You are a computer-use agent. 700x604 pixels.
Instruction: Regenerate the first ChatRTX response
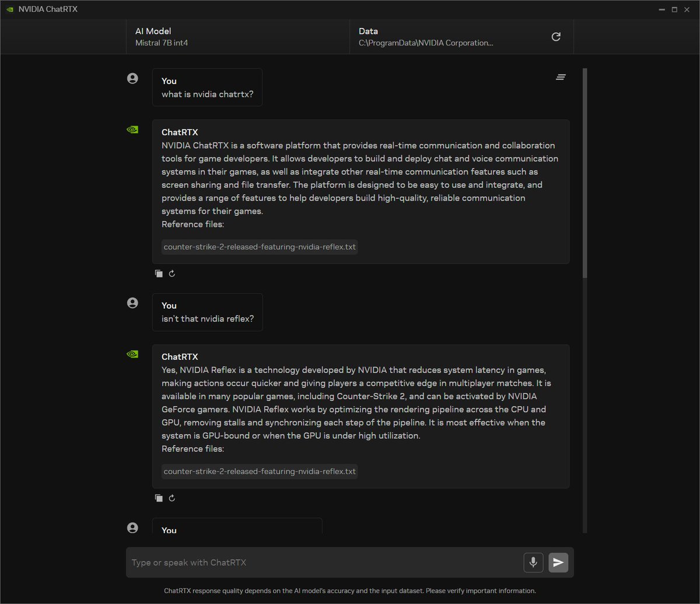[172, 274]
